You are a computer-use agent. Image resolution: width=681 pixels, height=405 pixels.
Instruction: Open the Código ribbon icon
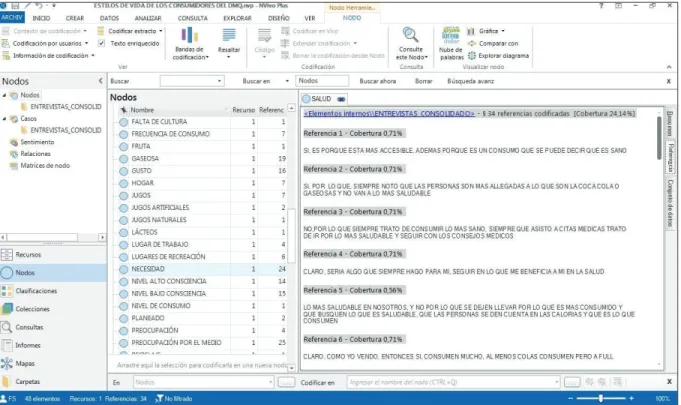coord(264,36)
